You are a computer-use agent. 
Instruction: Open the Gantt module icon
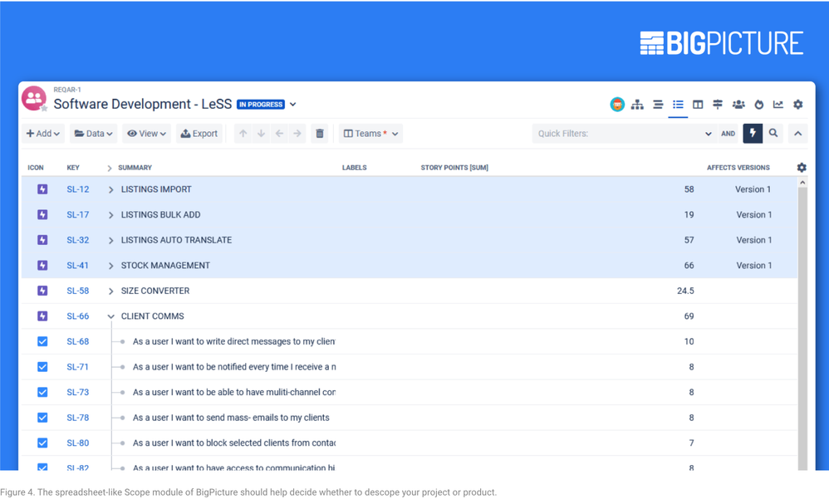point(658,105)
